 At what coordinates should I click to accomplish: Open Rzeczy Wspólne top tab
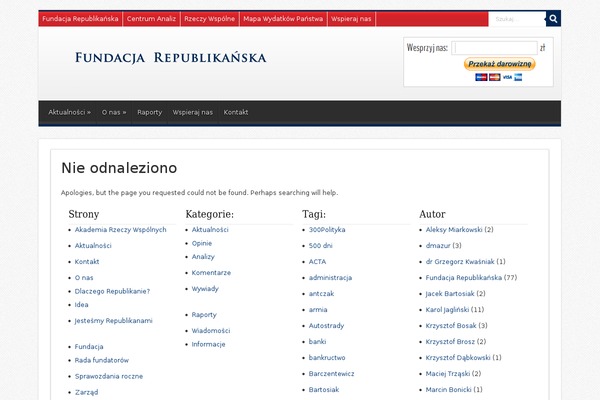tap(210, 19)
